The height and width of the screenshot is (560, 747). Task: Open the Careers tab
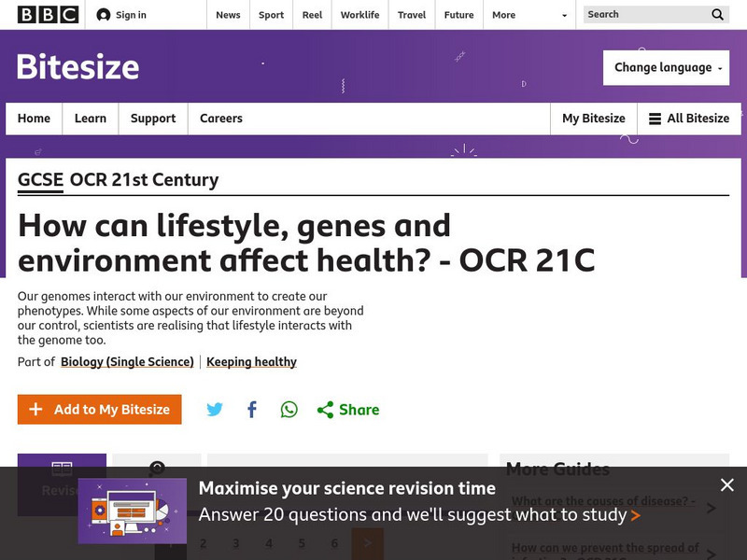(220, 119)
